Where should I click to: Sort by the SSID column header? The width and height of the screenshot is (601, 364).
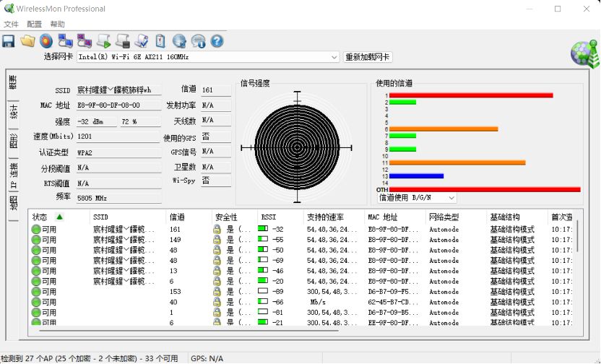128,217
